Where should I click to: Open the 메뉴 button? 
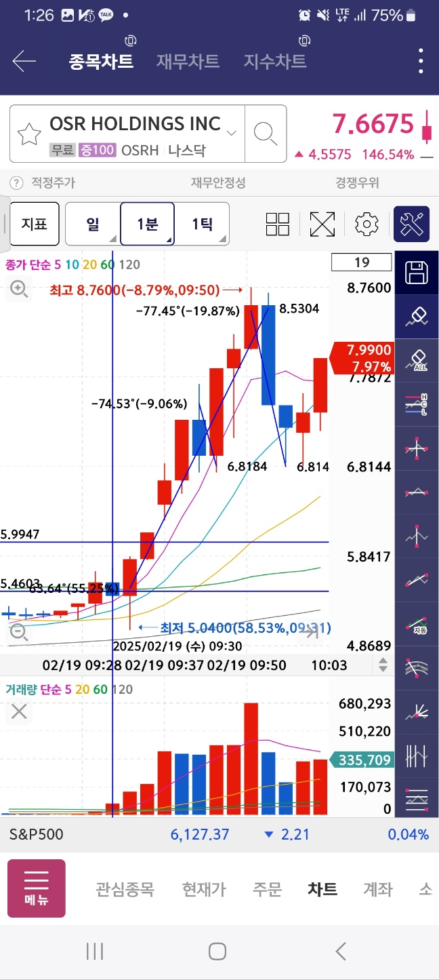click(x=37, y=888)
